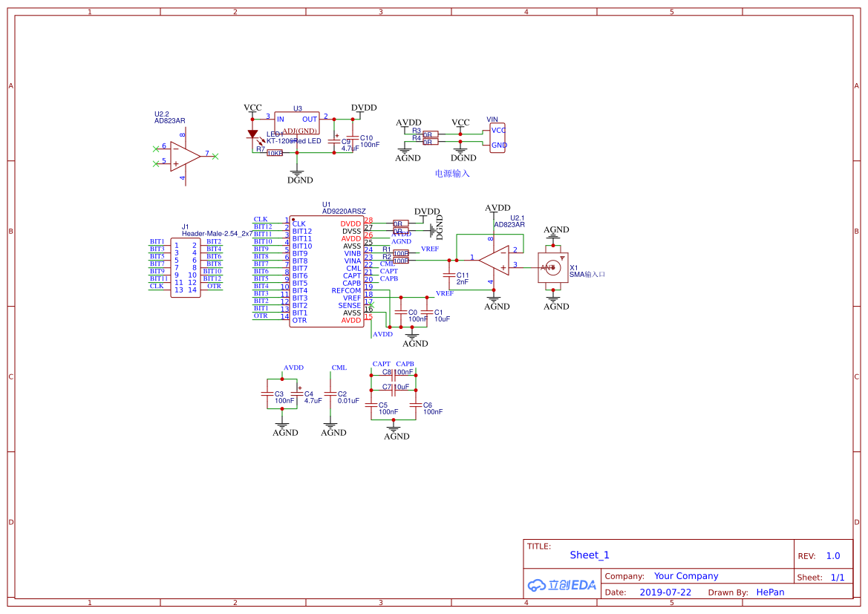
Task: Select the "VINB" pin name
Action: pyautogui.click(x=353, y=254)
